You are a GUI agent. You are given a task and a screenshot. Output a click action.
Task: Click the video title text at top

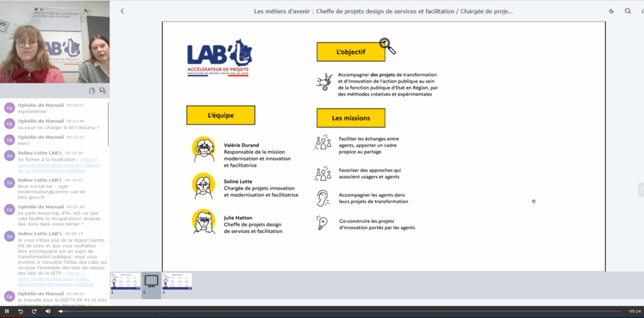[x=383, y=11]
